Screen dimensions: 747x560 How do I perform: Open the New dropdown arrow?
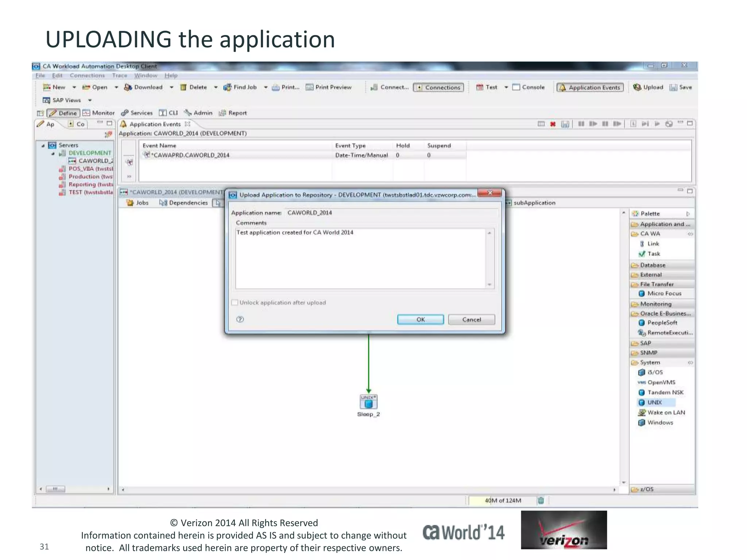click(x=74, y=87)
